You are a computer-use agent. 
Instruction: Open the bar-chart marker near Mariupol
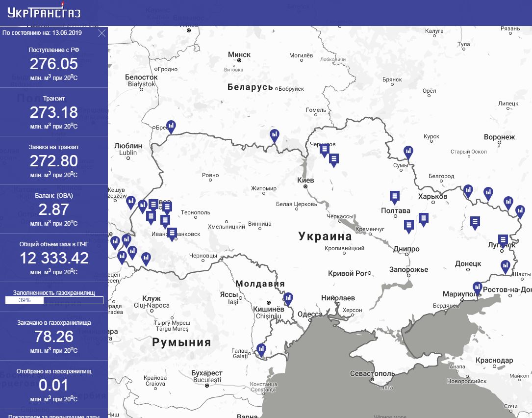coord(478,288)
